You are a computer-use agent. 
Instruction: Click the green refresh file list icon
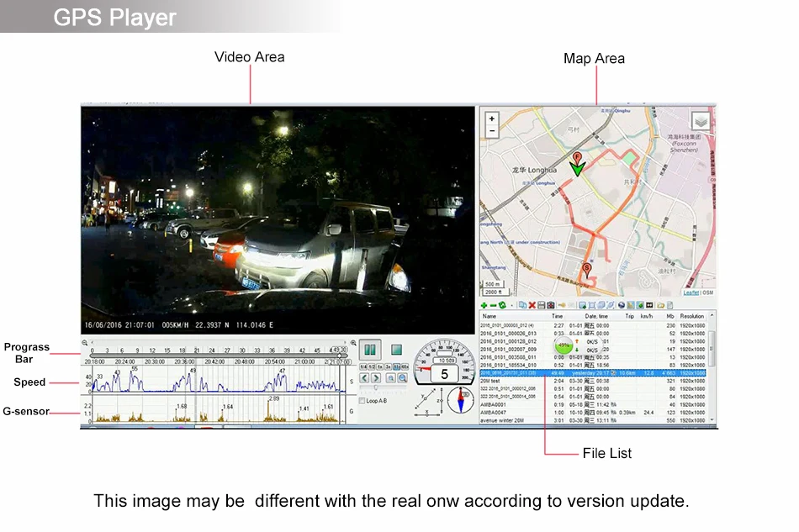502,305
